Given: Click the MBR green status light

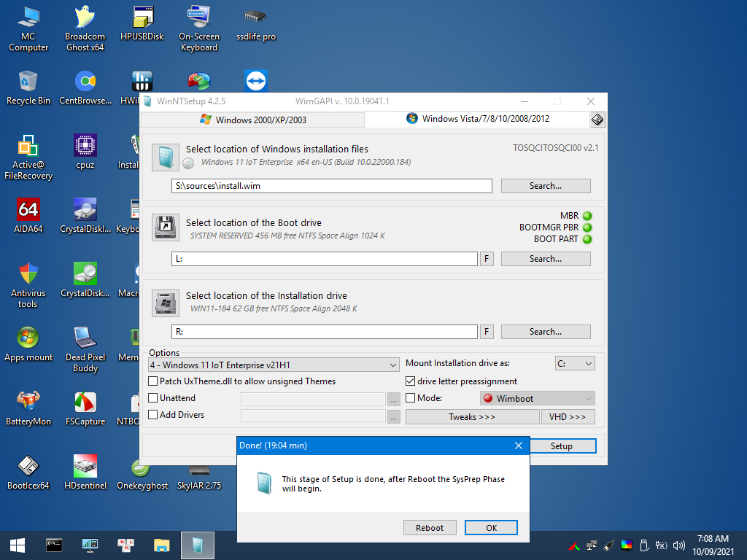Looking at the screenshot, I should [587, 216].
